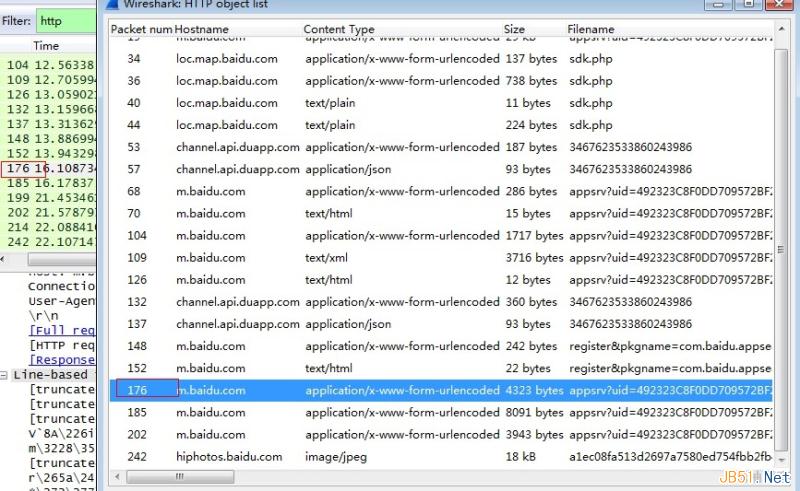Select packet 40 text/plain 11 bytes row
Viewport: 800px width, 491px height.
tap(441, 103)
